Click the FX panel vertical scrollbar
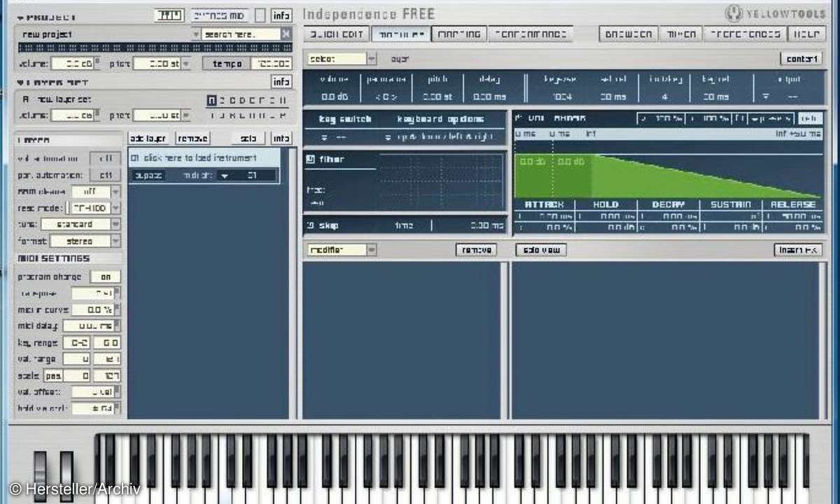The width and height of the screenshot is (840, 504). 823,339
